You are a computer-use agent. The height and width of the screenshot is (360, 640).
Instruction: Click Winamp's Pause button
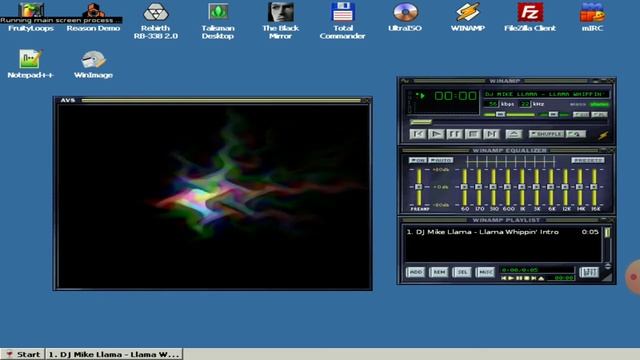point(454,134)
